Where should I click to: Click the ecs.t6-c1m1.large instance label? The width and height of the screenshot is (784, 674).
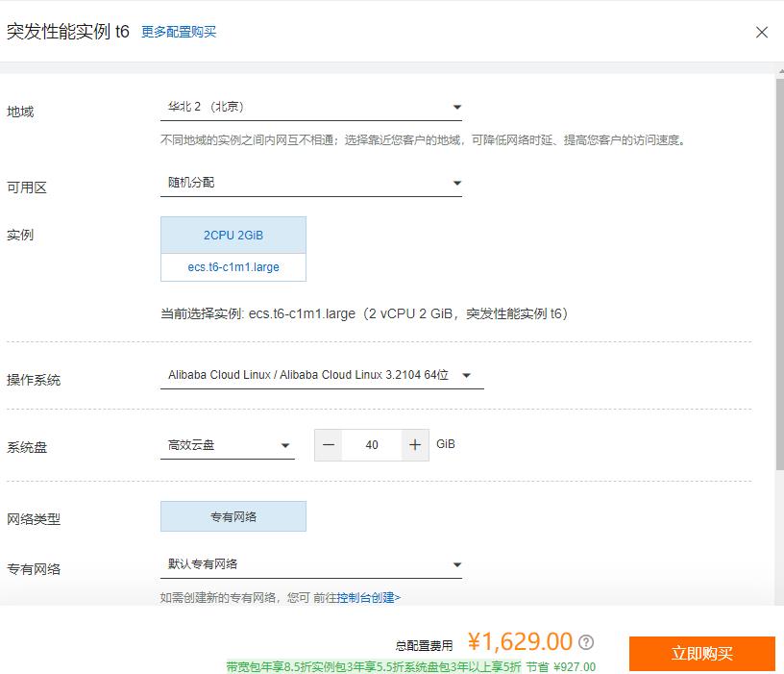point(233,267)
